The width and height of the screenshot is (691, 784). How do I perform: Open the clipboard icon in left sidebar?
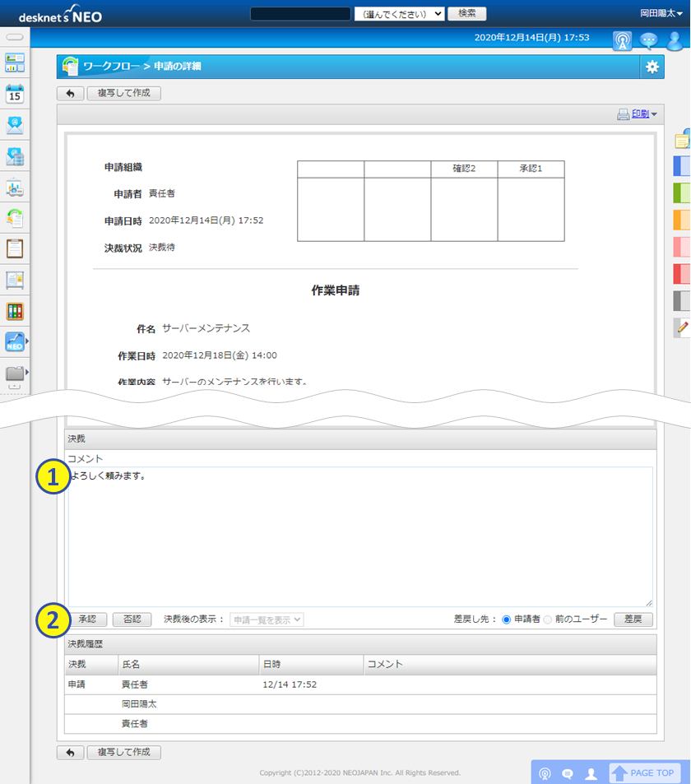[15, 248]
